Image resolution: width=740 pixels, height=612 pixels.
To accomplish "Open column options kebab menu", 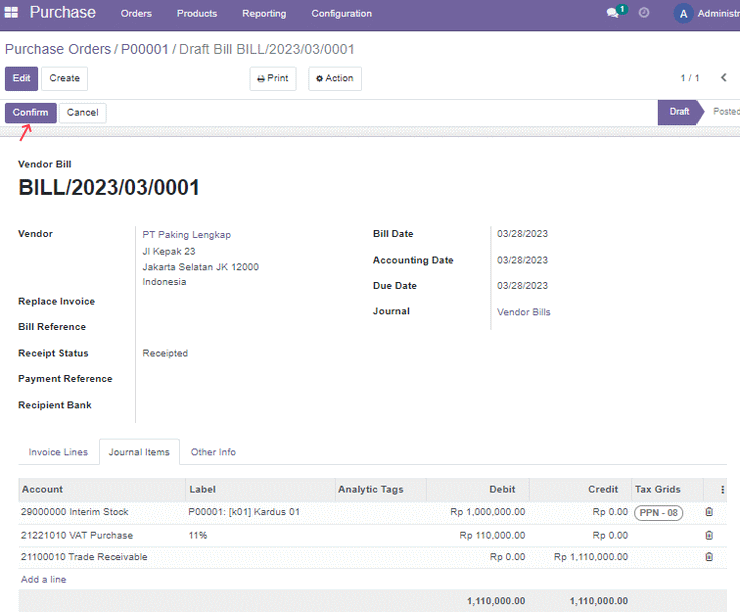I will 723,490.
